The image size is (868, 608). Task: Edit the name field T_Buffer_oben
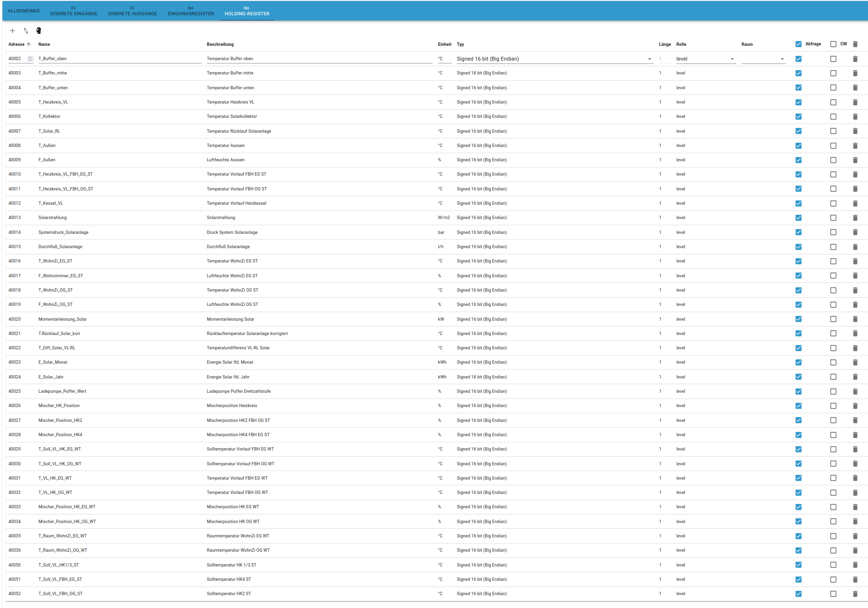120,59
